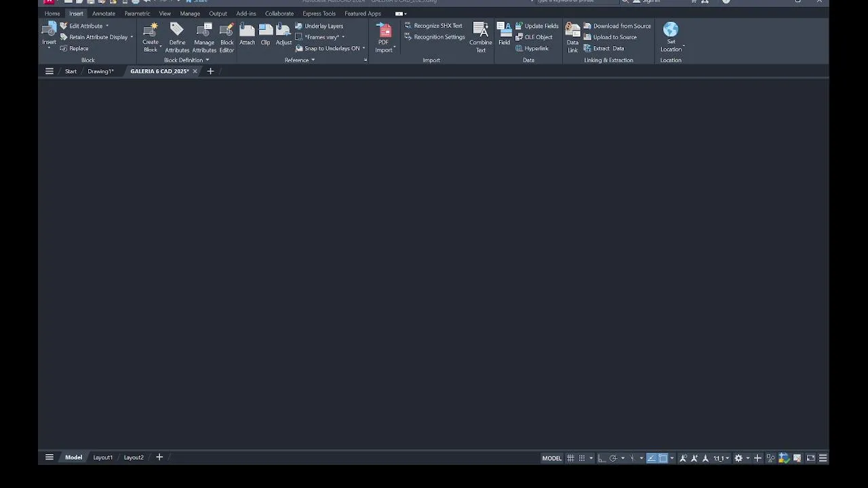Image resolution: width=868 pixels, height=488 pixels.
Task: Open Define Attributes tool
Action: (177, 37)
